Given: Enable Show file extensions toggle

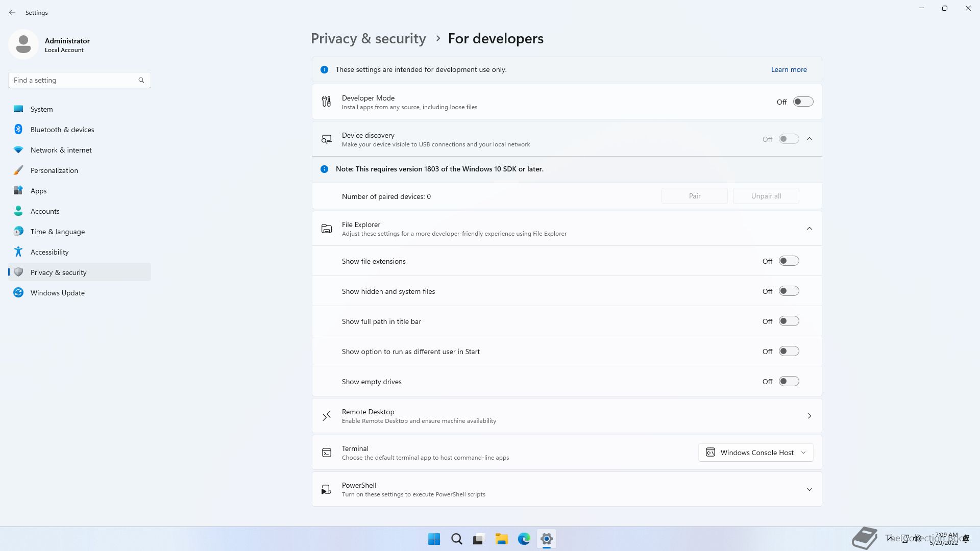Looking at the screenshot, I should pyautogui.click(x=789, y=261).
